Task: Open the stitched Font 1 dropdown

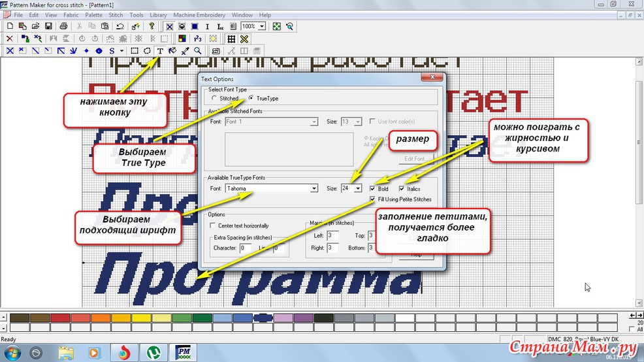Action: pyautogui.click(x=314, y=122)
